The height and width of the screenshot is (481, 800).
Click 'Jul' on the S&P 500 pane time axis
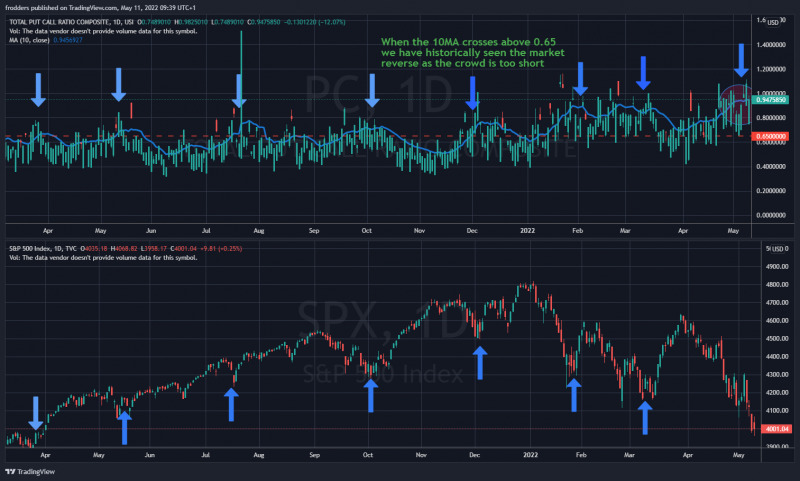[206, 455]
